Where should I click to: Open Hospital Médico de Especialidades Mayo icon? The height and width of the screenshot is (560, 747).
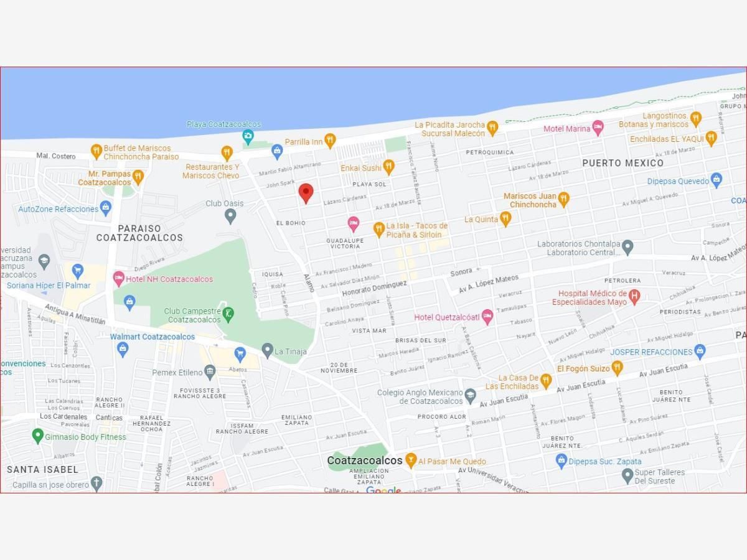pyautogui.click(x=634, y=297)
